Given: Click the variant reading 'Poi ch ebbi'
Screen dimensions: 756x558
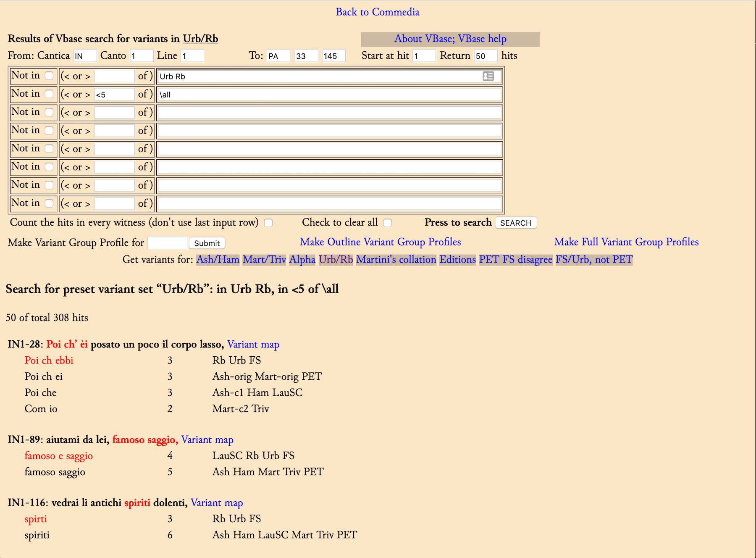Looking at the screenshot, I should click(x=49, y=361).
